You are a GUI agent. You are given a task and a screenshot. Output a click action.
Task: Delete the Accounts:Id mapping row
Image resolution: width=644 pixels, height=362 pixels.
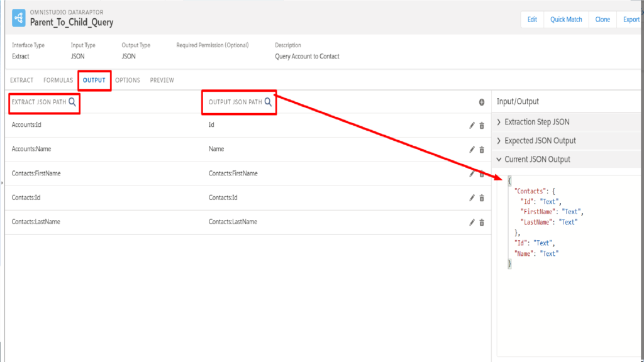[482, 126]
